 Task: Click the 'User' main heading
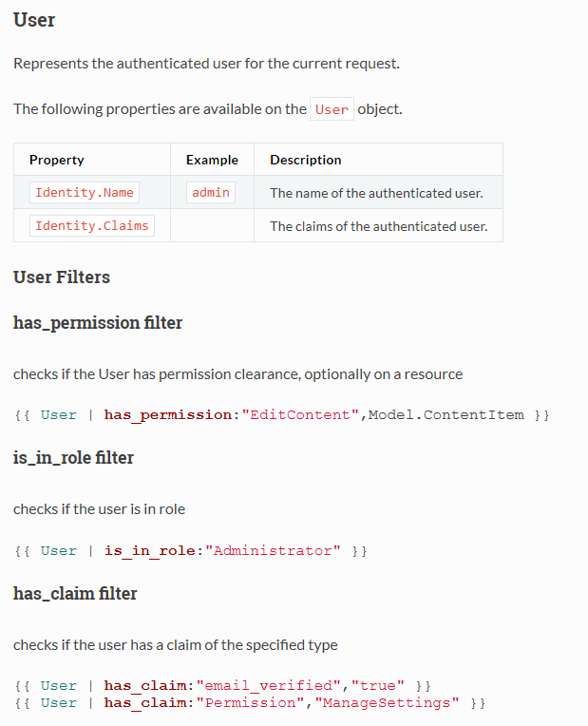tap(34, 20)
